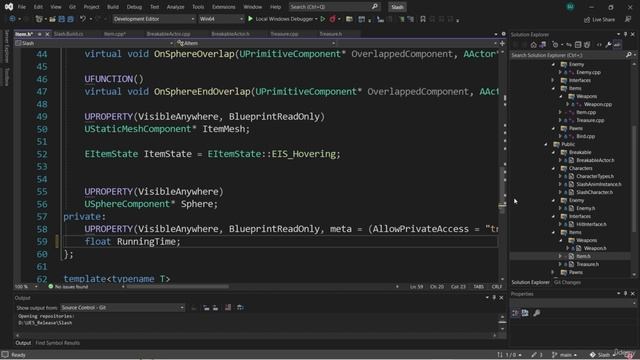
Task: Click the Save All icon in toolbar
Action: pos(70,19)
